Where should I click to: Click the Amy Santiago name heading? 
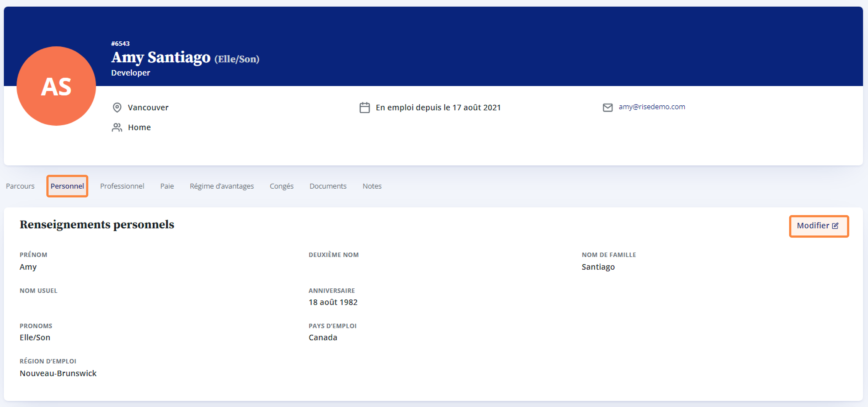(x=161, y=57)
